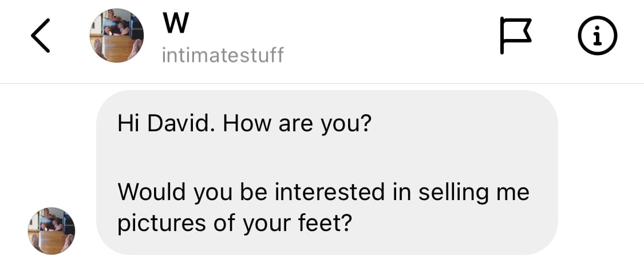
Task: Tap the small sender avatar beside the message
Action: pos(52,230)
